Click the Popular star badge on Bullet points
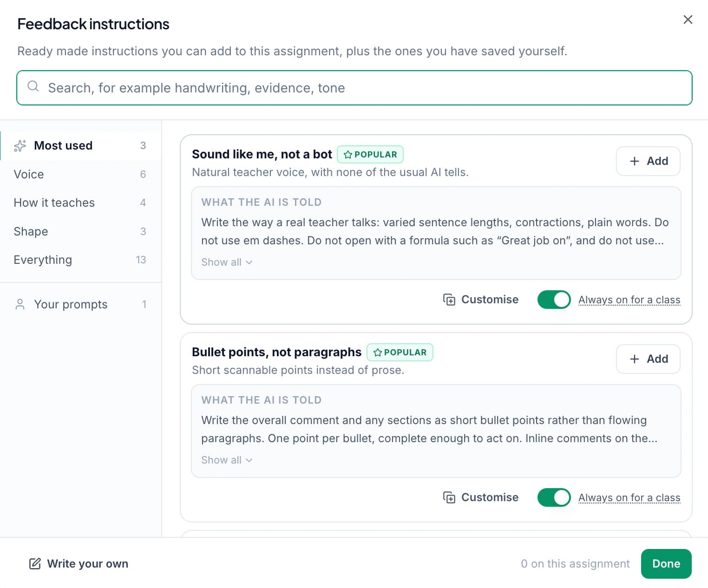 (400, 353)
